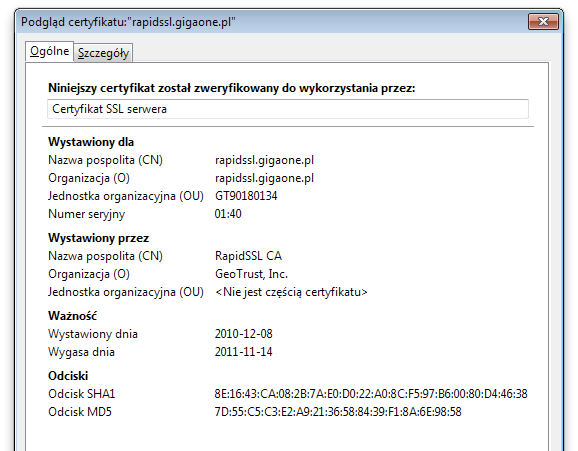This screenshot has height=451, width=578.
Task: Click the 'Ważność' heading
Action: [73, 316]
